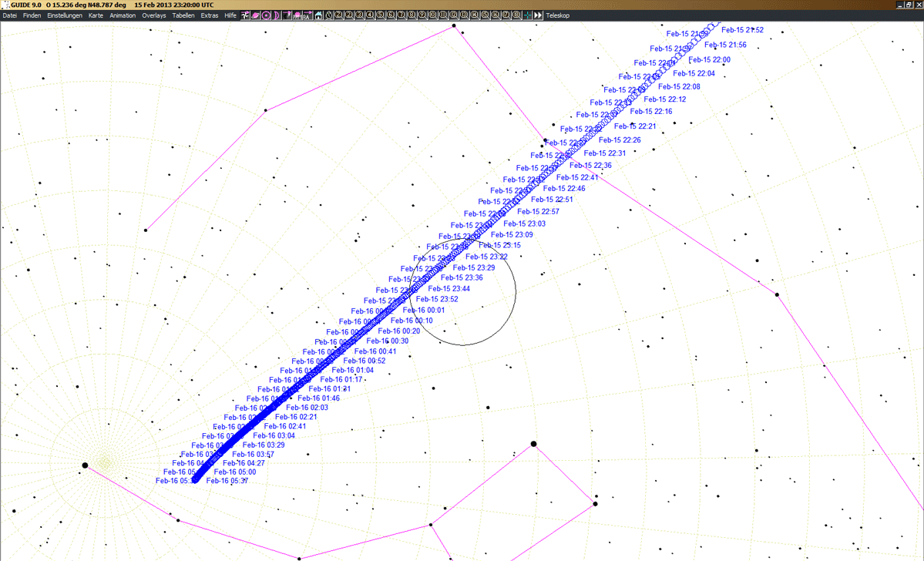Open the Extras menu

pos(209,15)
